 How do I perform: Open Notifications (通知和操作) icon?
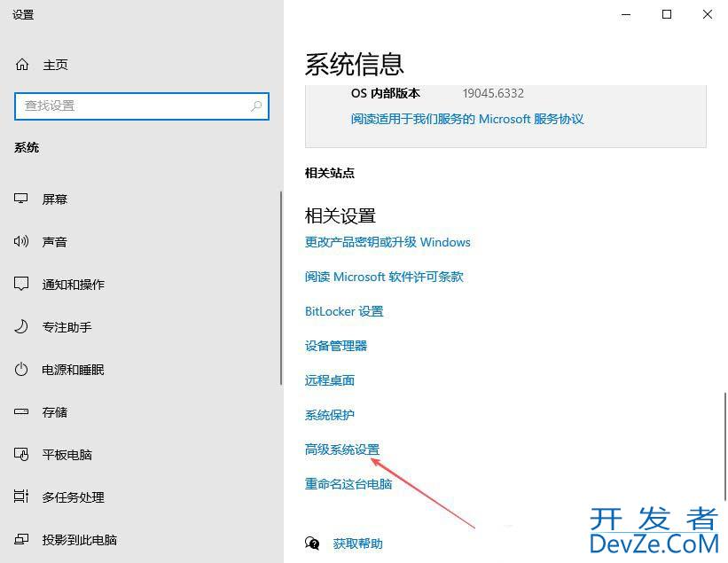(x=21, y=285)
